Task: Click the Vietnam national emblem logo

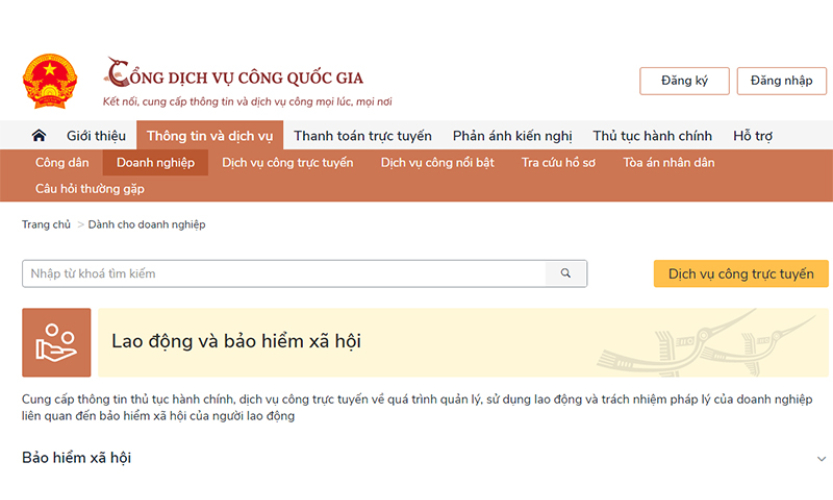Action: 50,81
